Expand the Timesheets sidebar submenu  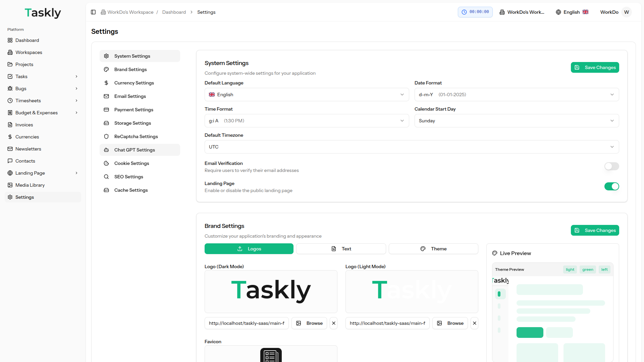76,101
